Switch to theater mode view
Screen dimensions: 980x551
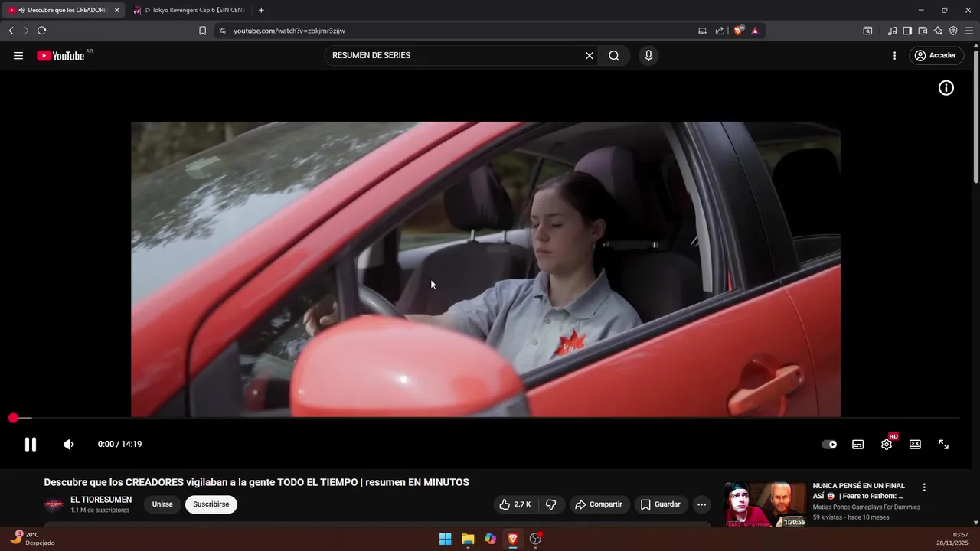pos(915,444)
